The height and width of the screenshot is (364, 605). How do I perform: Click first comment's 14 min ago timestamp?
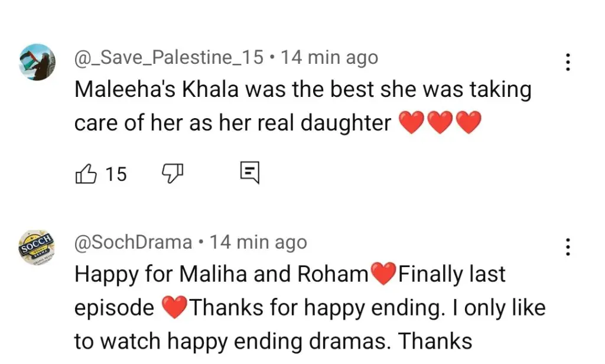point(330,58)
